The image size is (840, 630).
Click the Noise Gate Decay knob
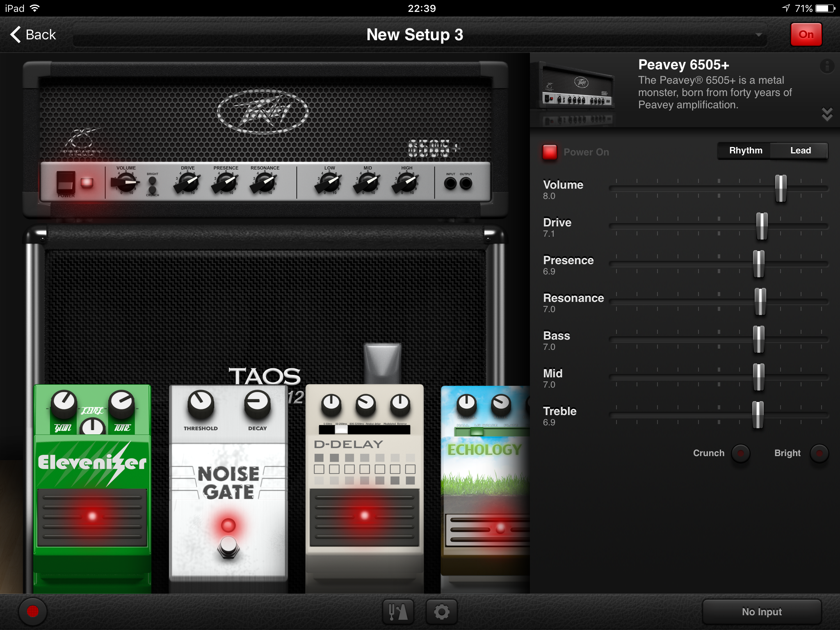click(x=258, y=404)
